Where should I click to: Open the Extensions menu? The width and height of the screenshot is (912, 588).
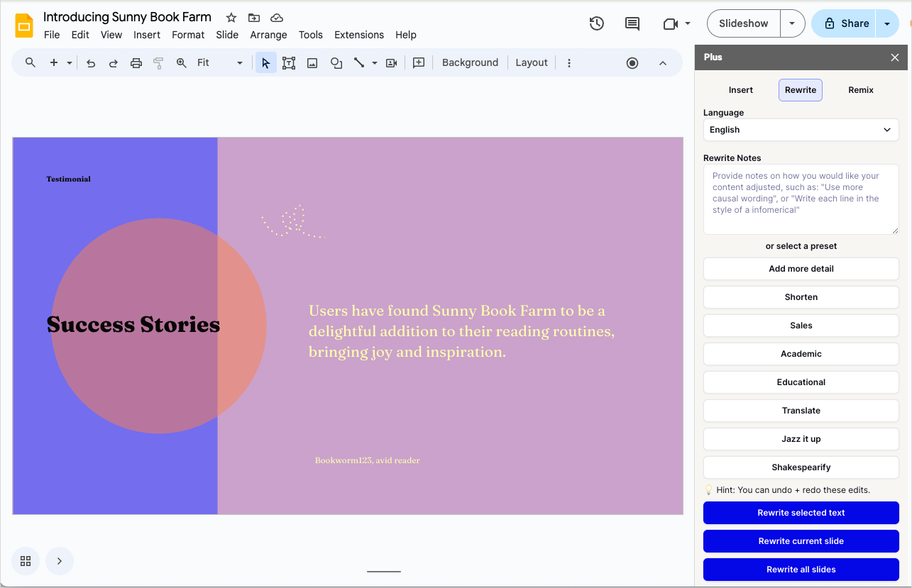(x=359, y=35)
